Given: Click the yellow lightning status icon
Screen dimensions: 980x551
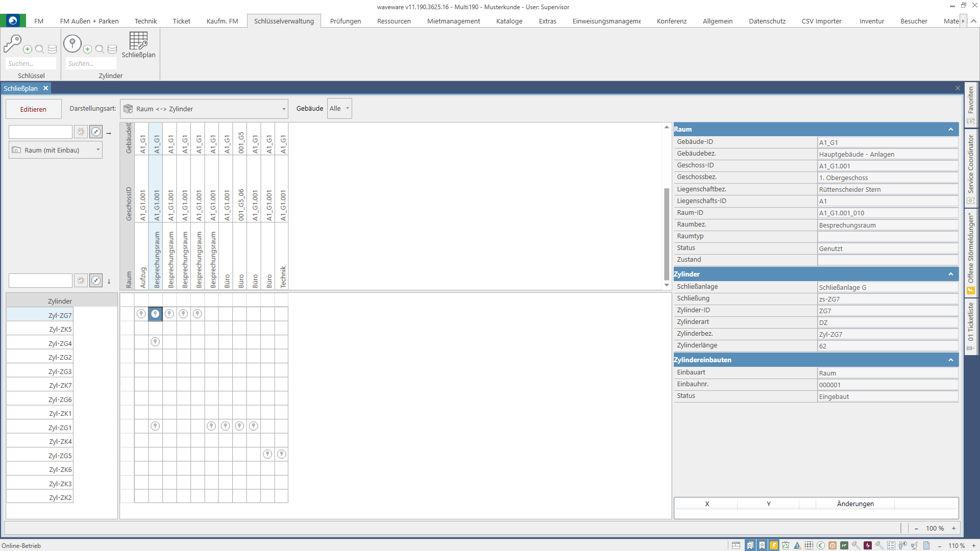Looking at the screenshot, I should tap(774, 545).
